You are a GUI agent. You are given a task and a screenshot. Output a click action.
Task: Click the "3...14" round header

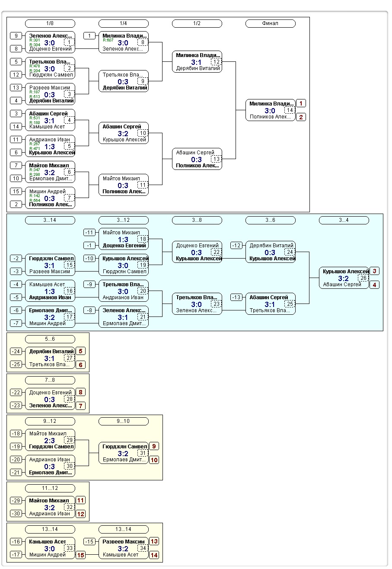tap(50, 220)
